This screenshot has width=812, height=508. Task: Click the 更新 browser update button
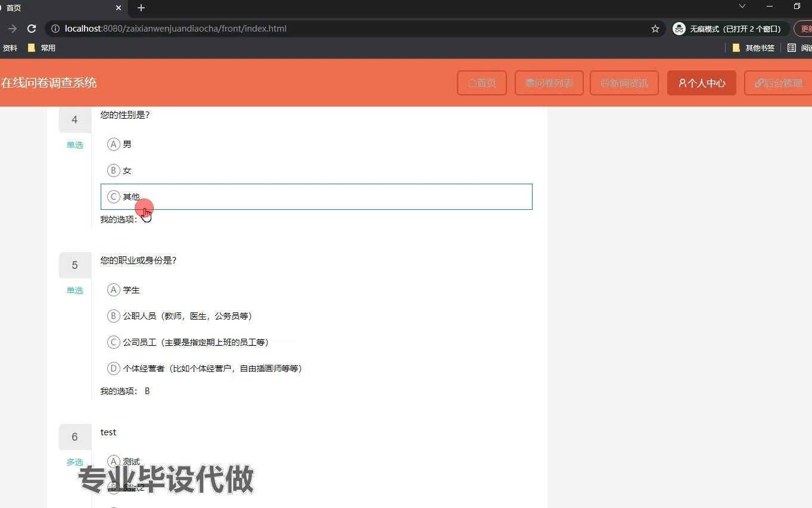[804, 29]
